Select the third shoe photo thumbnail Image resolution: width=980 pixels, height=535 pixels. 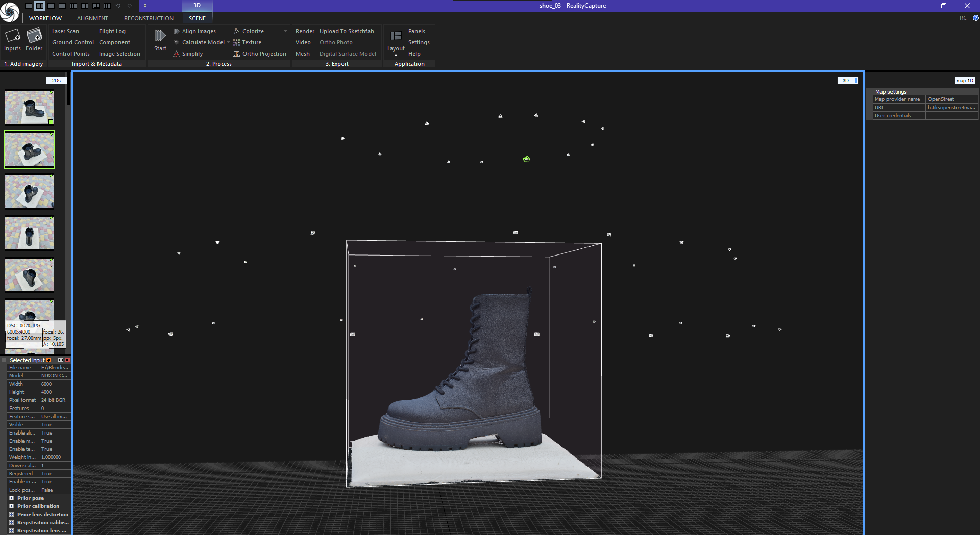tap(30, 192)
